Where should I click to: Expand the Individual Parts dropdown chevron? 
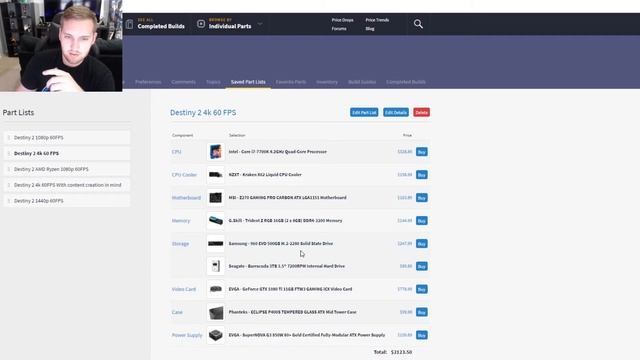coord(260,24)
